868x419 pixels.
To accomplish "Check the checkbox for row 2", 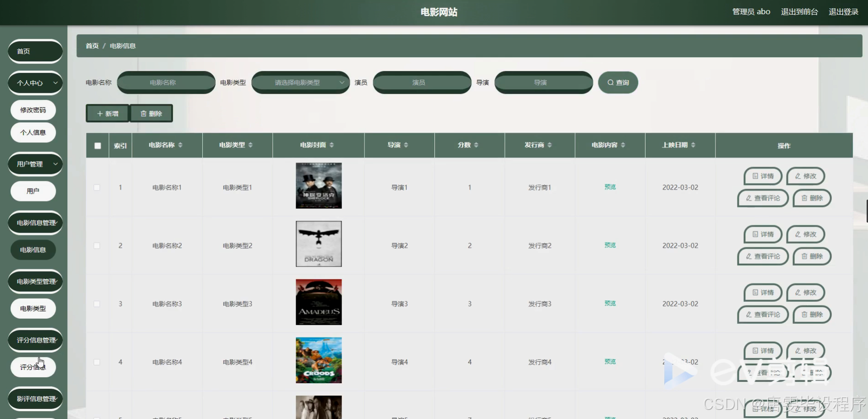I will 97,245.
